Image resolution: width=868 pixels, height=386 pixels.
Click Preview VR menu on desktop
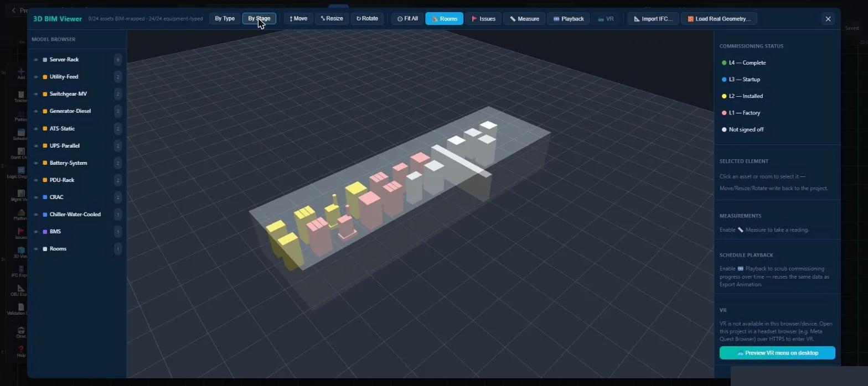point(777,353)
